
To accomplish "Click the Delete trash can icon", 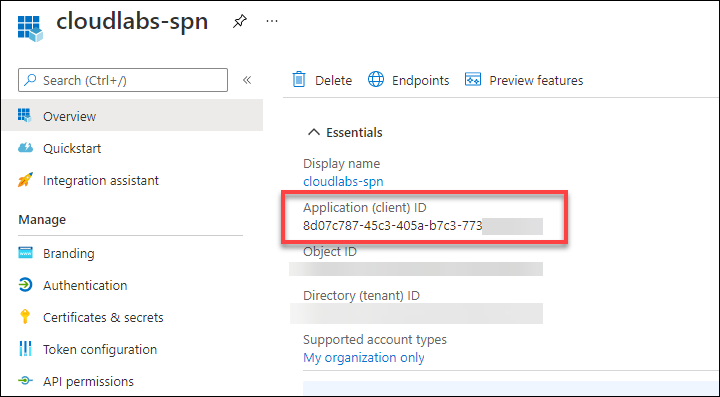I will [299, 80].
